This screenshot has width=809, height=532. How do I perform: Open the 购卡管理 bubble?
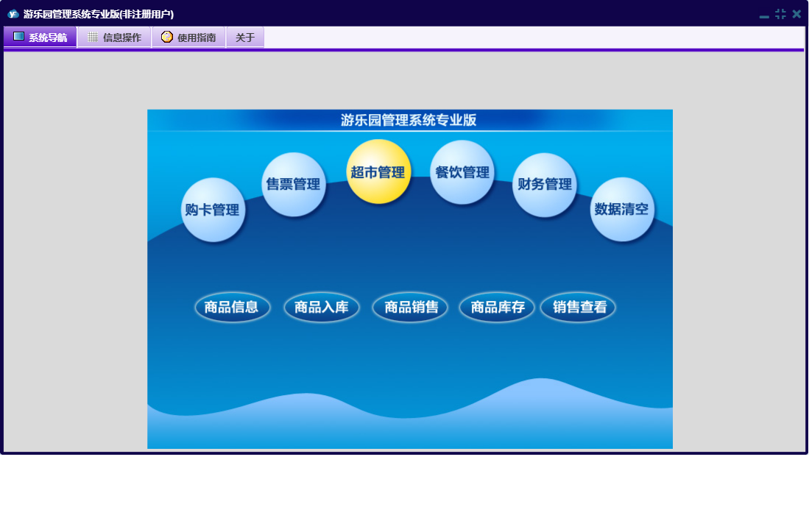(x=213, y=210)
